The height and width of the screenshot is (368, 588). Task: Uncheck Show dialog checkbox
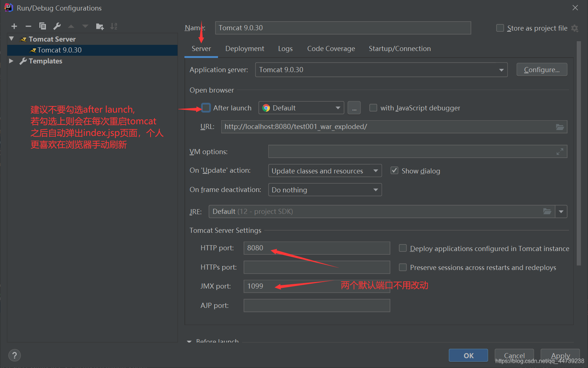coord(394,171)
